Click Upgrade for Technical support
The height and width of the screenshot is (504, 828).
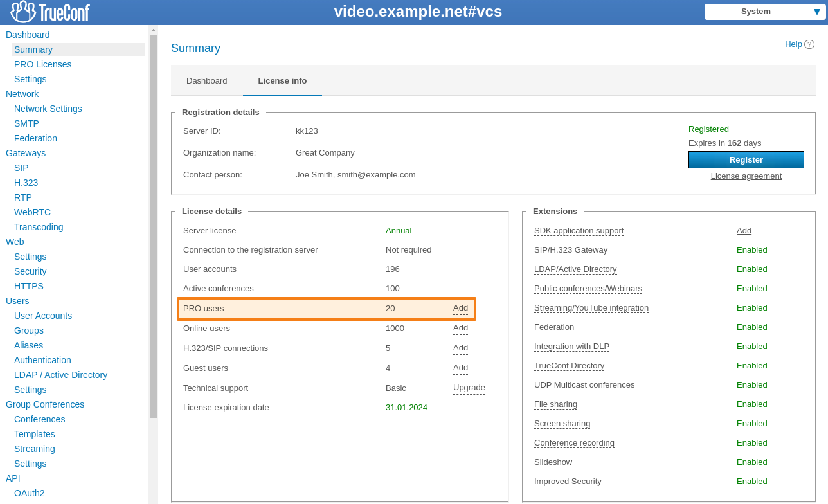469,388
